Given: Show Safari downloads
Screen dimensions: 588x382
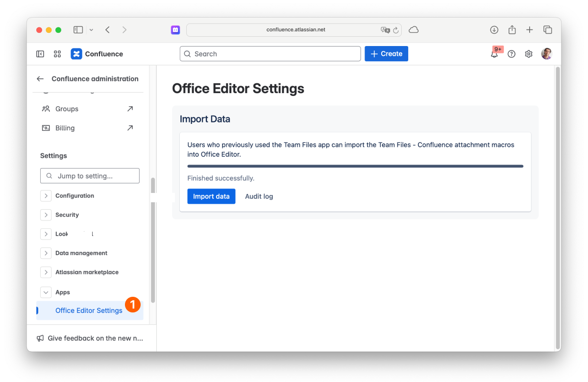Looking at the screenshot, I should (x=494, y=30).
